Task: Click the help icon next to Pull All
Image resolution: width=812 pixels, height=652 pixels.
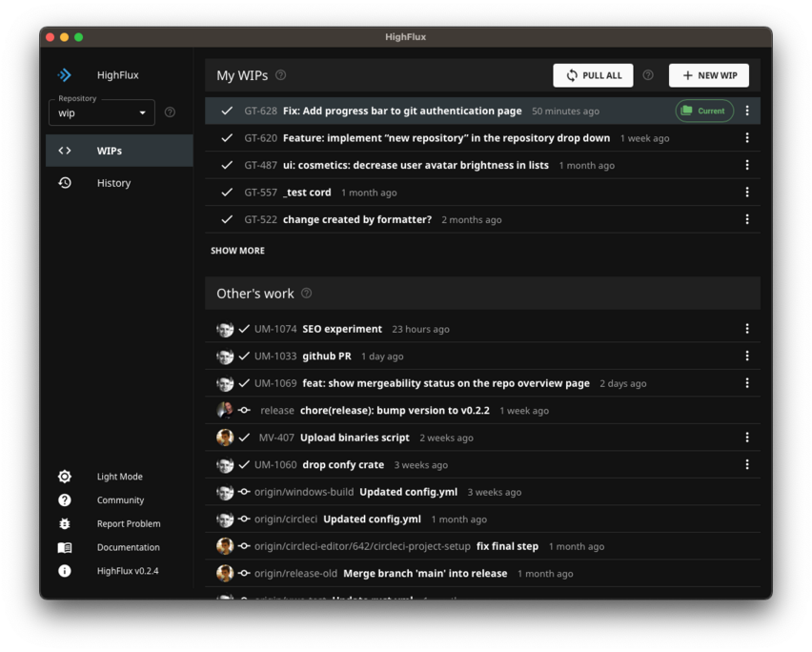Action: 647,74
